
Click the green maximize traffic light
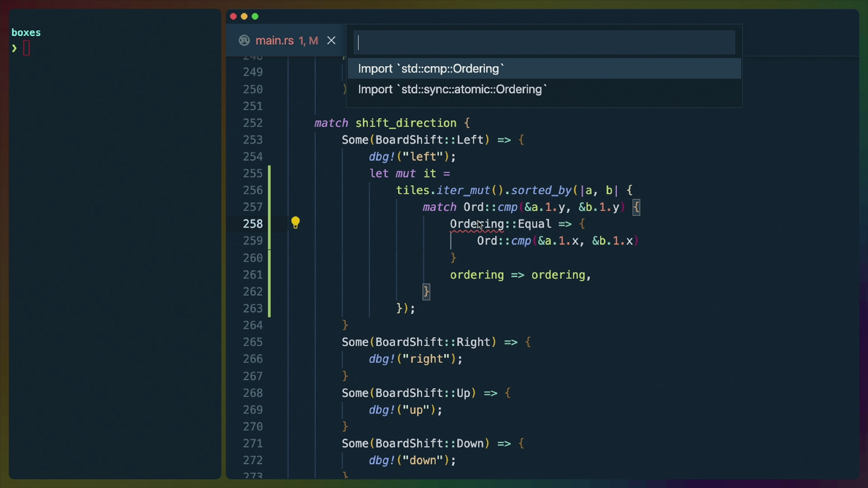pos(255,16)
